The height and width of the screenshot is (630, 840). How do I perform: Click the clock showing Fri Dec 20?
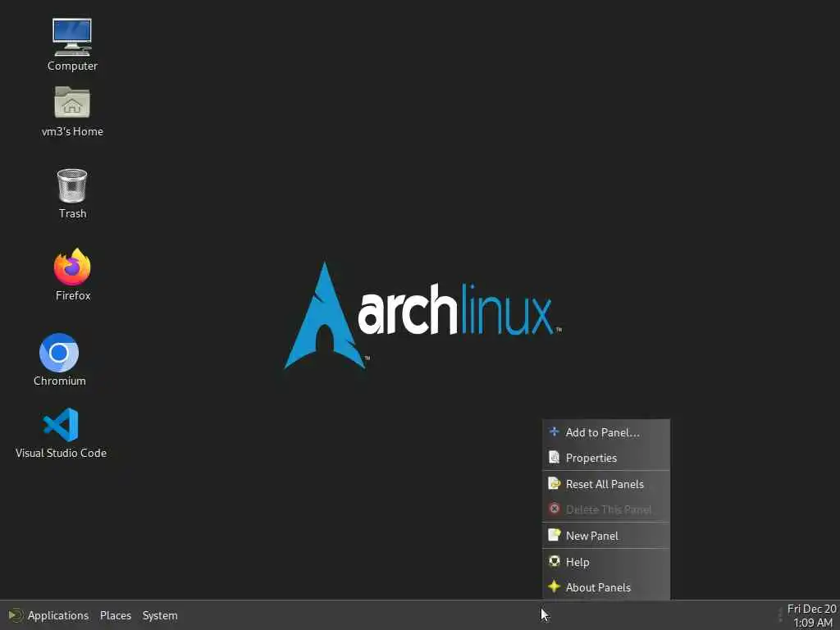[x=811, y=615]
